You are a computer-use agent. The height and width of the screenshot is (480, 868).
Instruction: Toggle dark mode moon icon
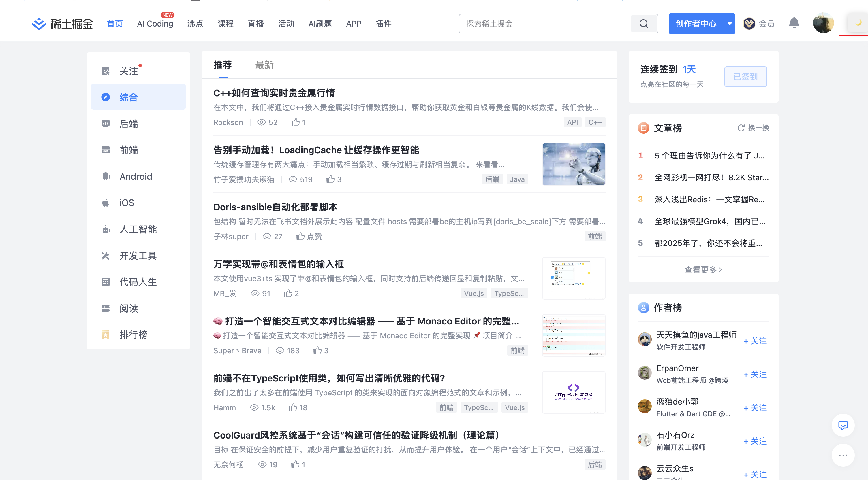tap(858, 22)
